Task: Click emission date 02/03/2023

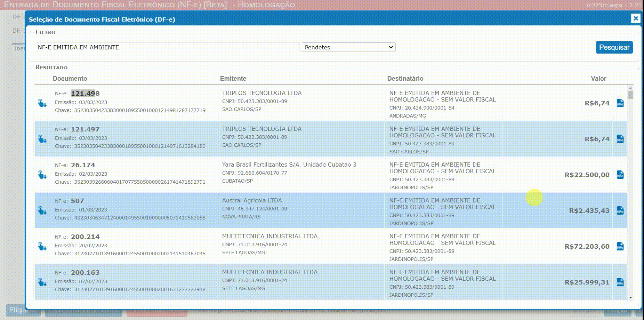Action: [x=93, y=174]
